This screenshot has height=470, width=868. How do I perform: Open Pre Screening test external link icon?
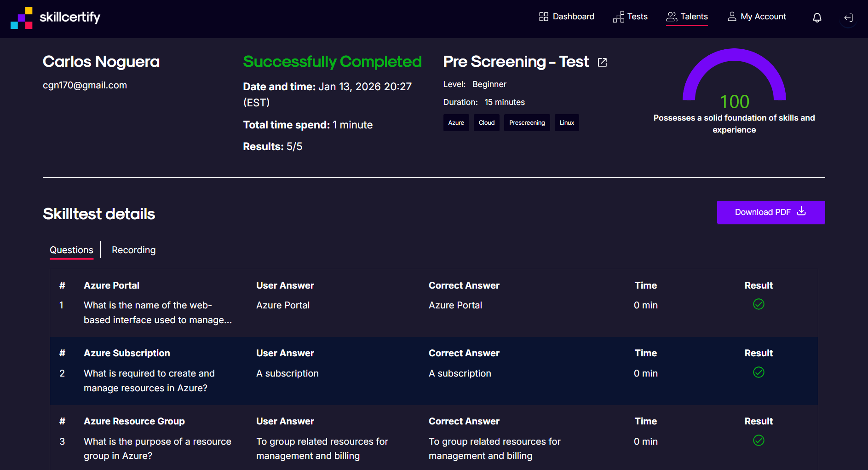point(602,62)
